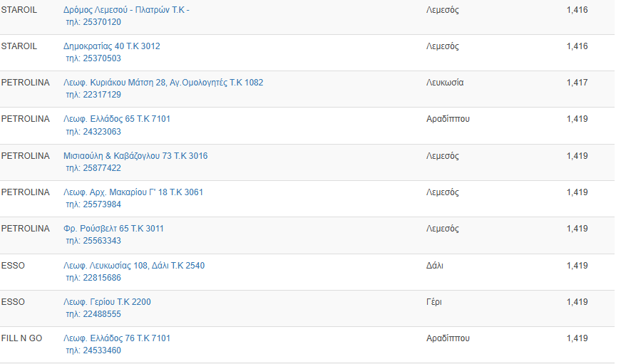Open Λεωφ. Ελλάδος 65 Τ.Κ 7101 link

(x=117, y=119)
